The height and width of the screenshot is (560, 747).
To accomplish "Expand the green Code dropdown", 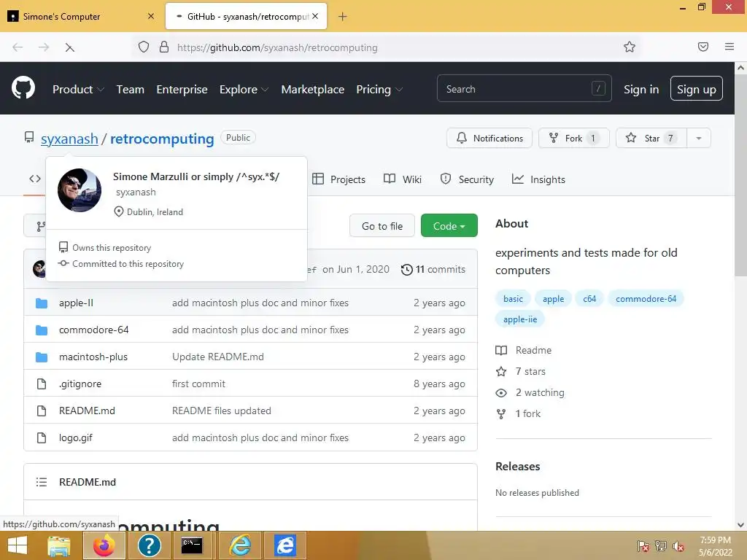I will (x=449, y=226).
